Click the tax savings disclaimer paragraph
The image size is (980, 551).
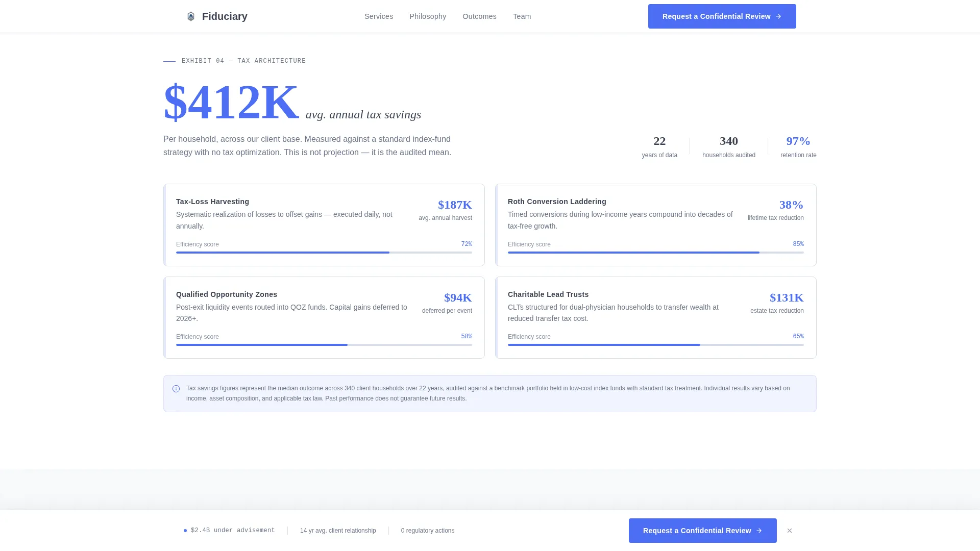[x=488, y=393]
